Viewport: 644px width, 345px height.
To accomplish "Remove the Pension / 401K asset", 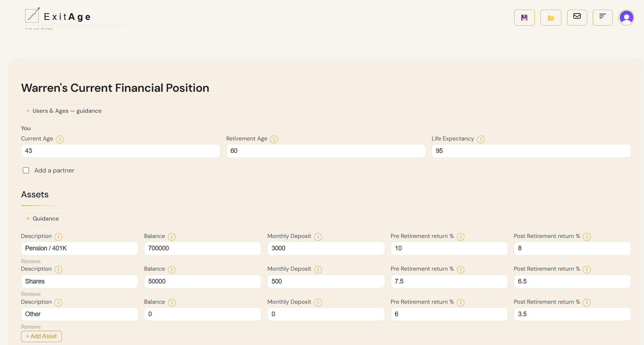I will [x=31, y=261].
